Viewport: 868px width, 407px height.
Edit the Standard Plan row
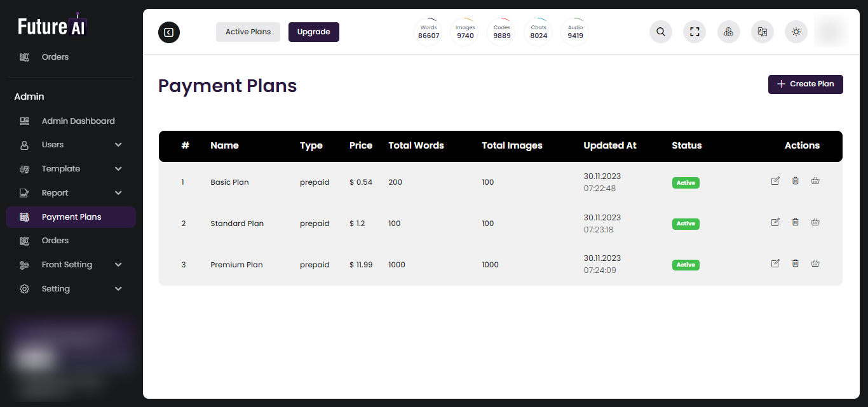point(775,222)
